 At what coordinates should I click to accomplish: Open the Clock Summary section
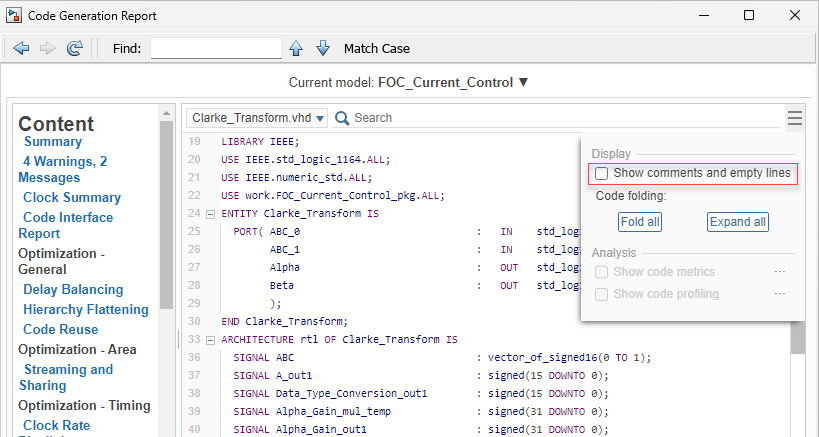point(72,197)
